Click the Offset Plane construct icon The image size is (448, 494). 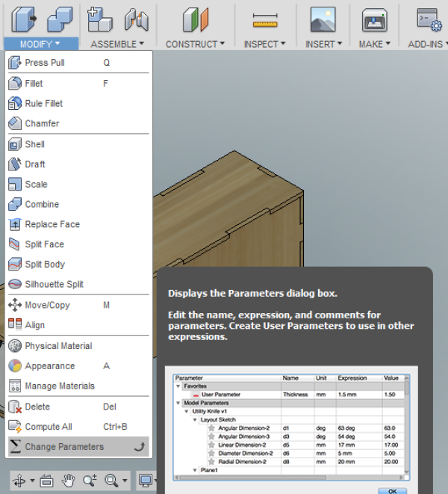point(196,19)
